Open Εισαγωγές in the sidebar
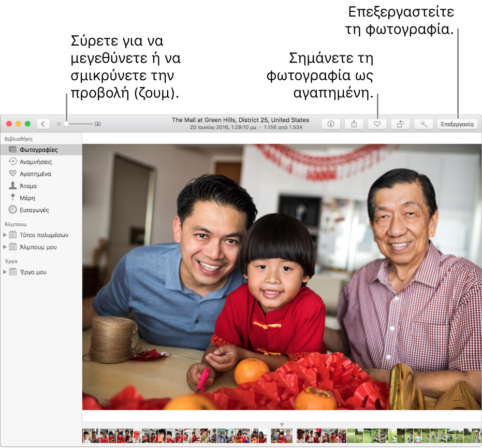482x448 pixels. [x=34, y=210]
